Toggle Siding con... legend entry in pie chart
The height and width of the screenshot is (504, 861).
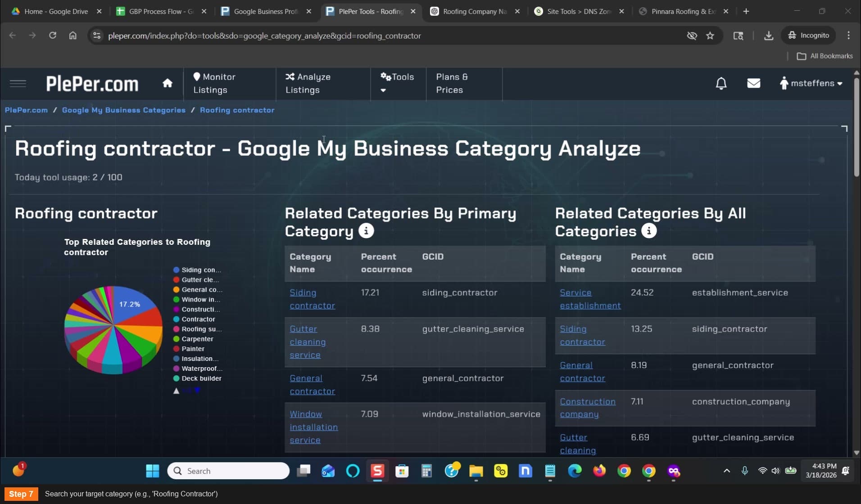tap(197, 270)
